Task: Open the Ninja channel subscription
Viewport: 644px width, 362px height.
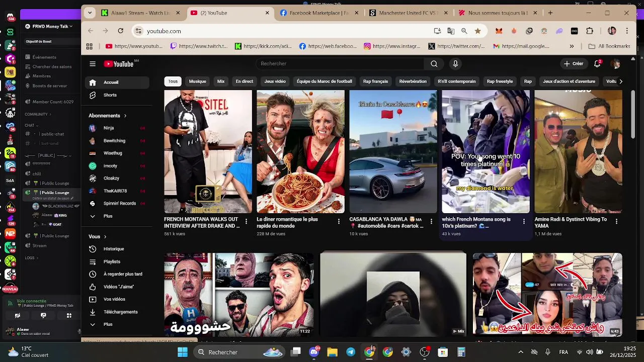Action: click(x=109, y=128)
